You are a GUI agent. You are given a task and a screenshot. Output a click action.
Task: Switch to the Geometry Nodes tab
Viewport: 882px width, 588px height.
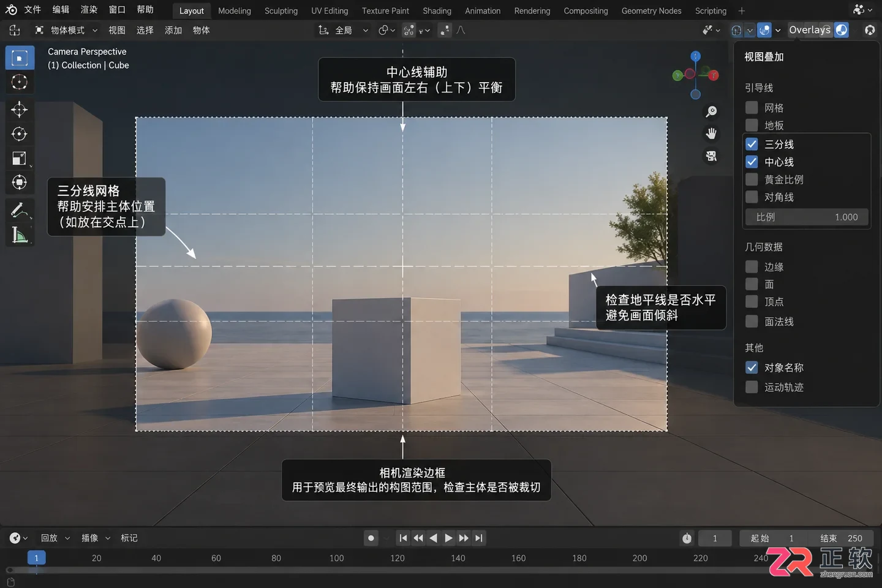(651, 11)
